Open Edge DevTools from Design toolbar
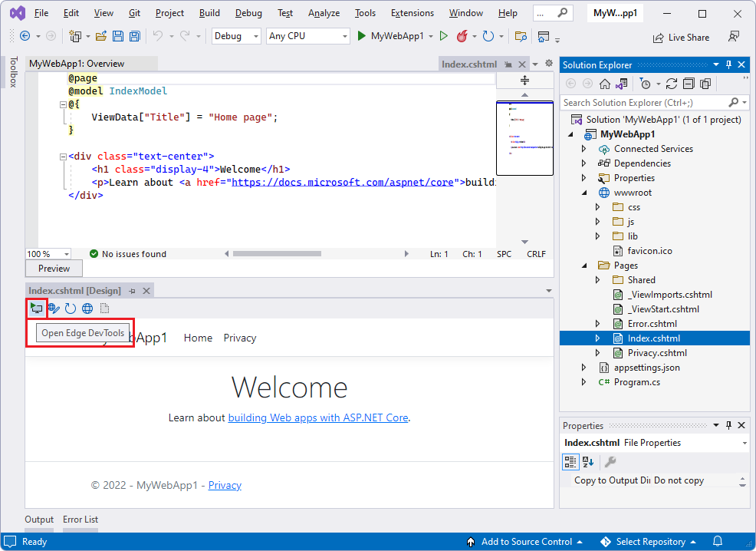This screenshot has height=551, width=756. point(36,308)
